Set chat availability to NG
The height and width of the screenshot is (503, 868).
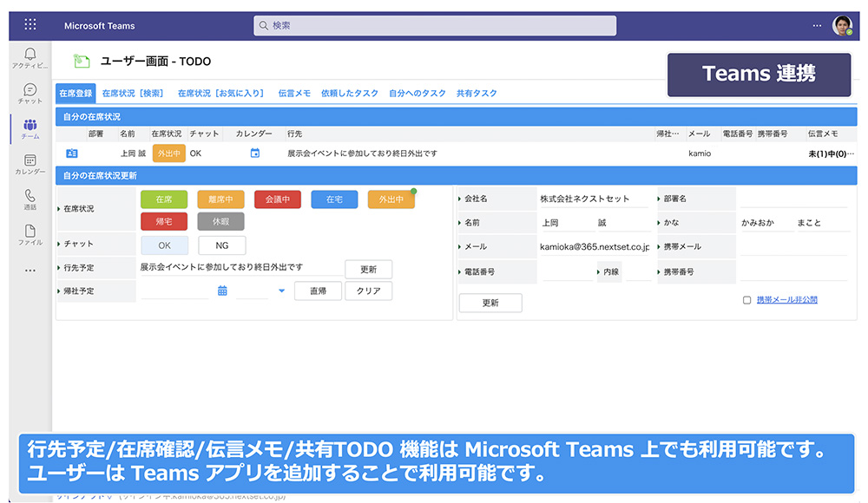coord(222,245)
